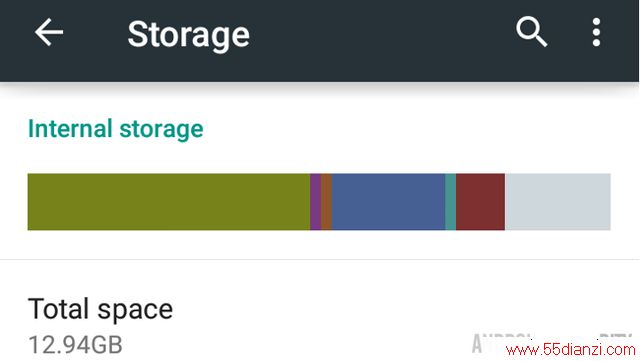
Task: Tap the back arrow icon
Action: coord(49,32)
